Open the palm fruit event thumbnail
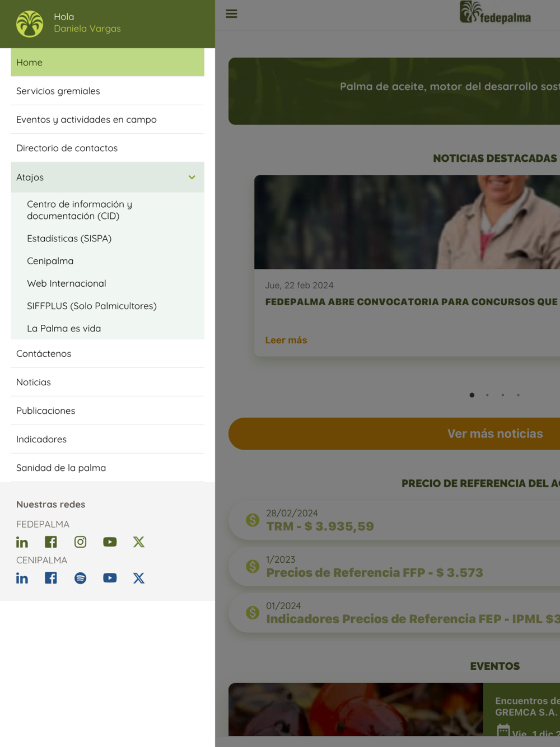The width and height of the screenshot is (560, 747). coord(356,709)
